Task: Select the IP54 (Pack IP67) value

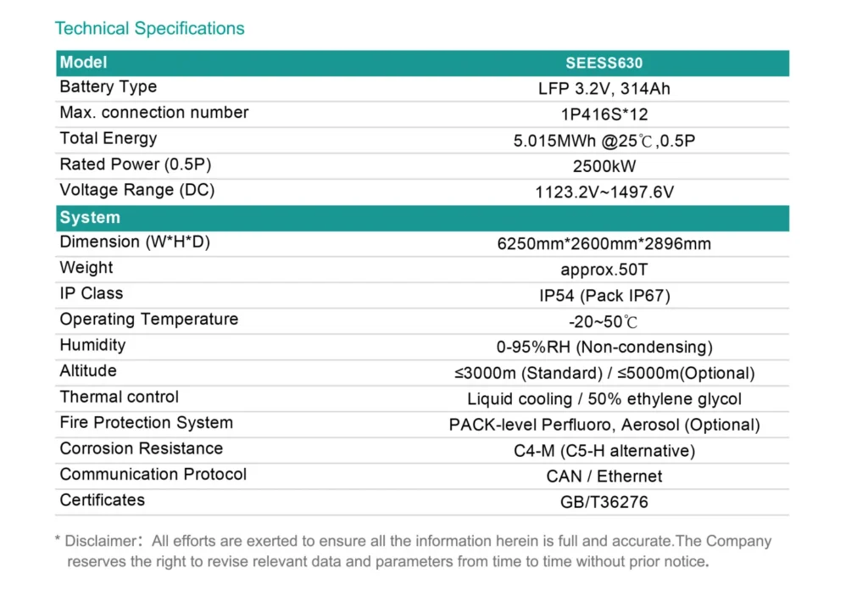Action: point(604,296)
